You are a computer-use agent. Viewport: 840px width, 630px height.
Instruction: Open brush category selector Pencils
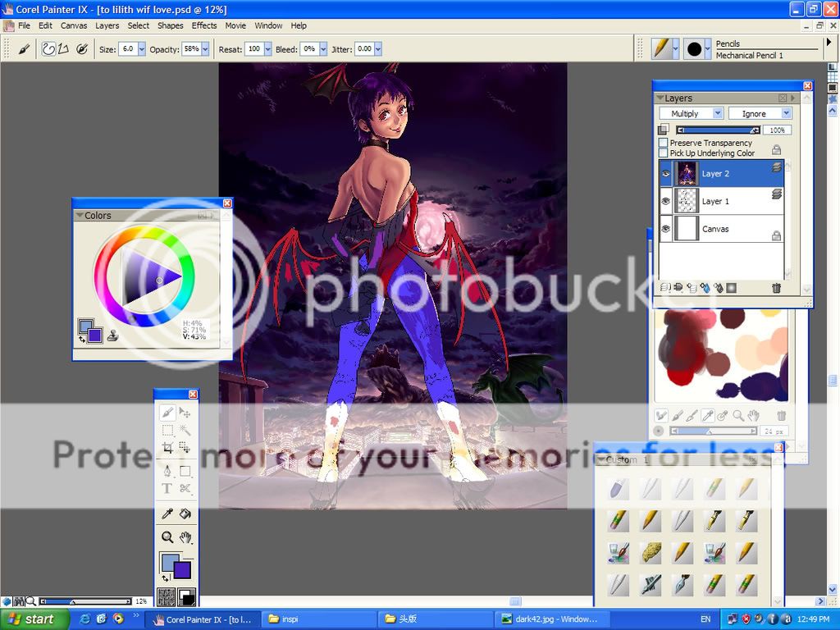[x=664, y=48]
